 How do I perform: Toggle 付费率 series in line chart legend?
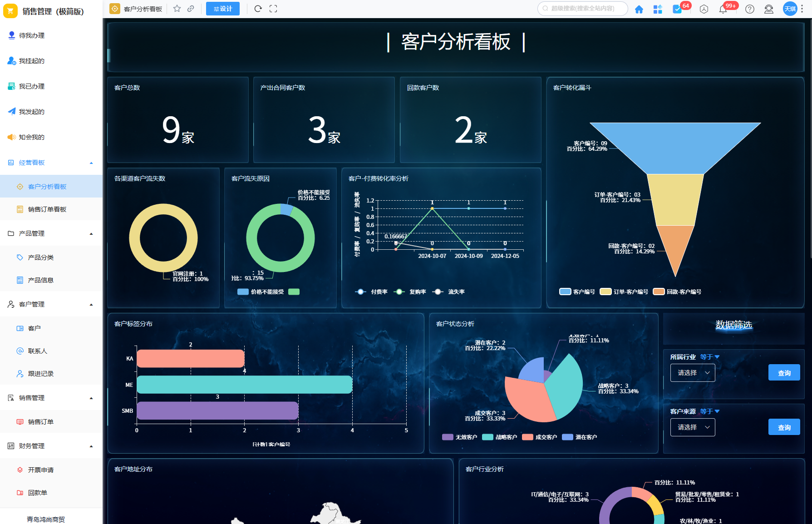click(x=371, y=292)
